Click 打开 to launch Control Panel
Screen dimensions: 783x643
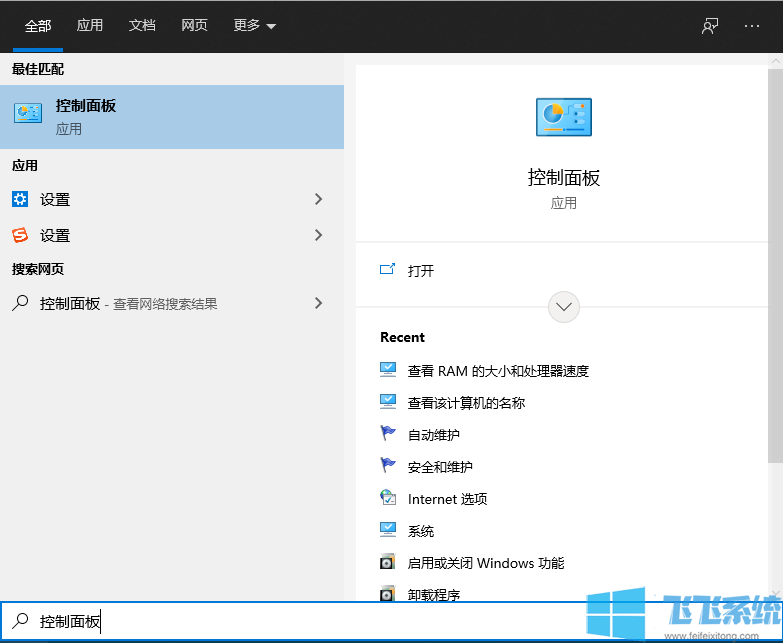click(x=421, y=270)
